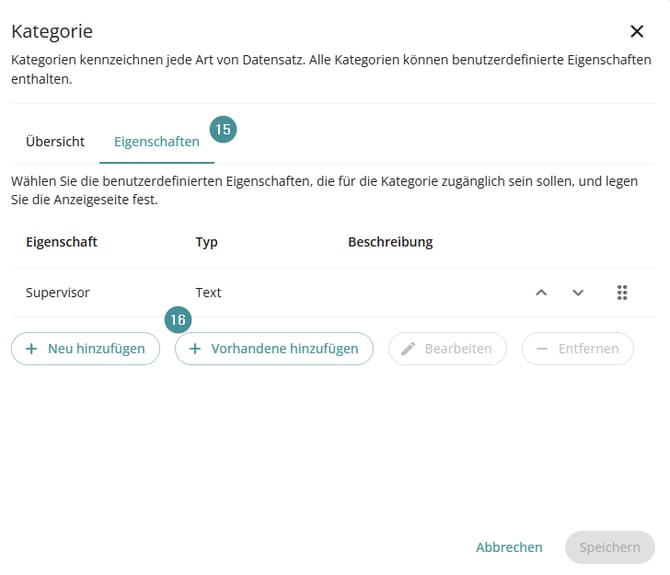Grab the drag handle on Supervisor row
Screen dimensions: 670x575
coord(622,293)
